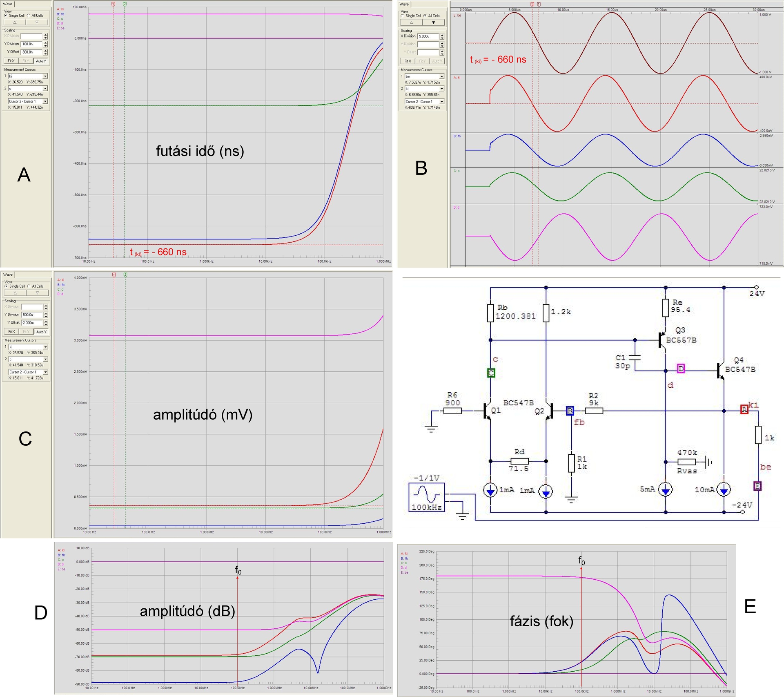The image size is (784, 697).
Task: Click the green C probe marker in schematic
Action: click(491, 373)
